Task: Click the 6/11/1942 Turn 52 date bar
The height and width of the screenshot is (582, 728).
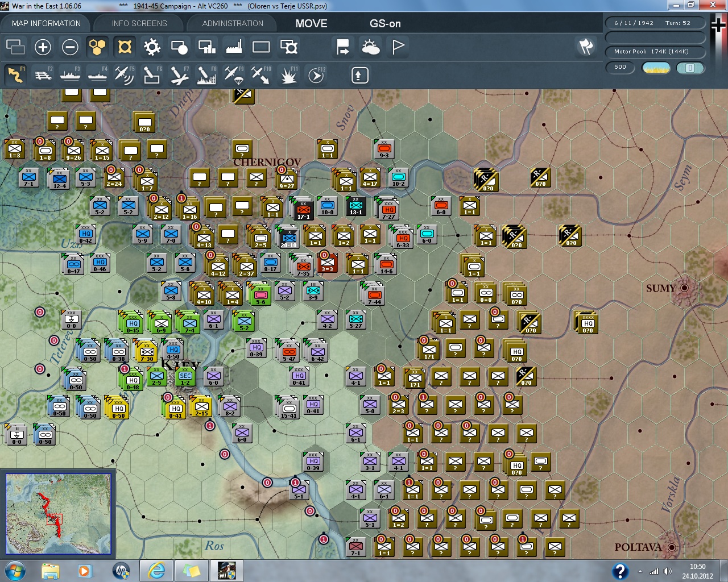Action: (x=655, y=23)
